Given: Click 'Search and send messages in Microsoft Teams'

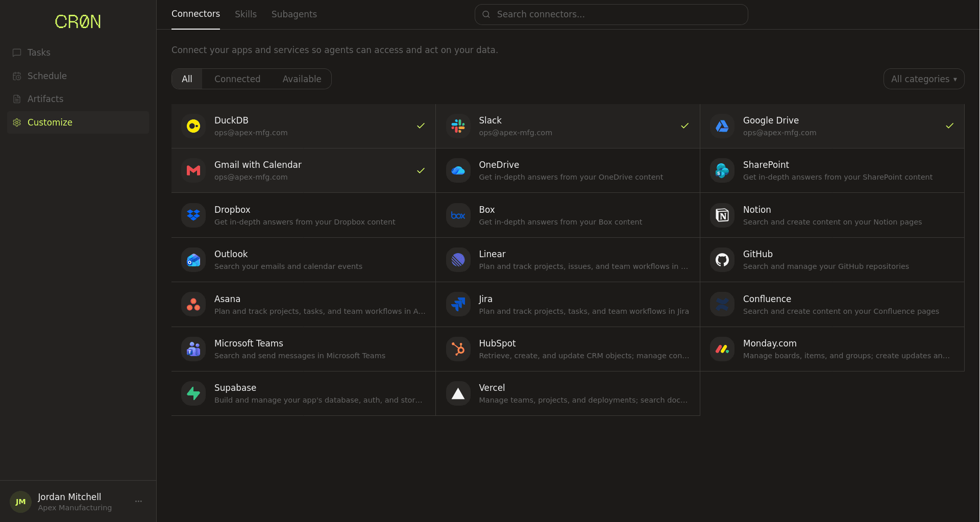Looking at the screenshot, I should point(300,356).
